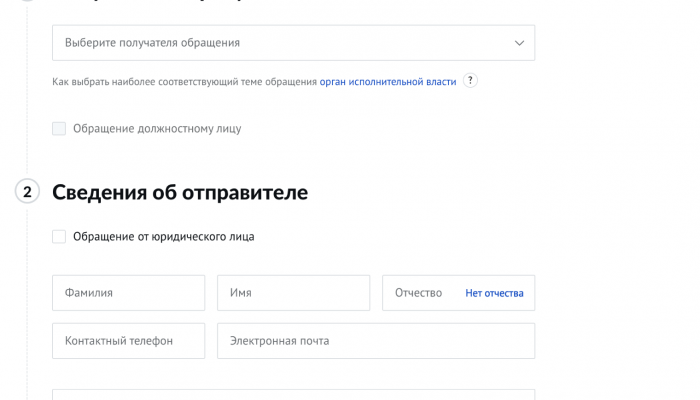
Task: Enable the 'Обращение должностному лицу' checkbox
Action: tap(59, 128)
